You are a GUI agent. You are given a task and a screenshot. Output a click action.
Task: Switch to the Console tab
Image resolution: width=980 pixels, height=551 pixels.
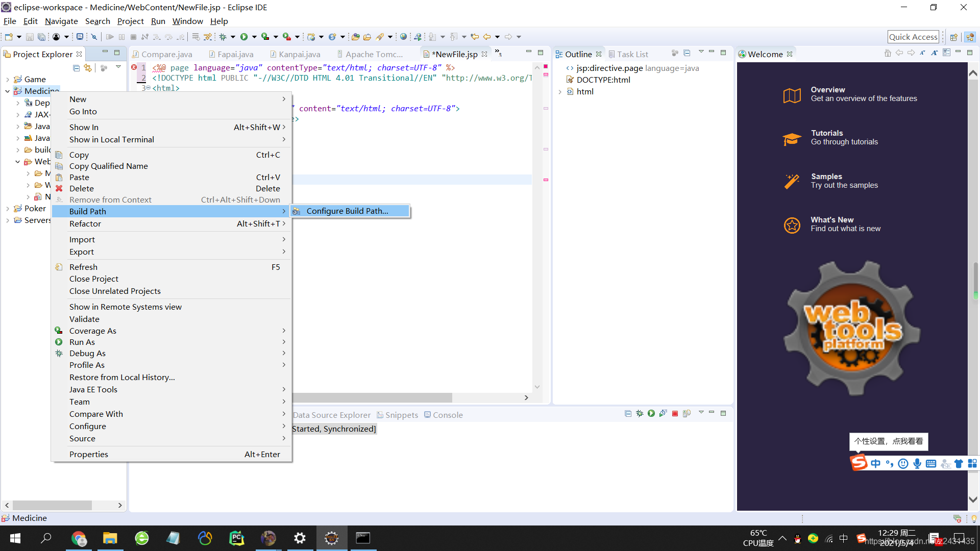tap(443, 415)
